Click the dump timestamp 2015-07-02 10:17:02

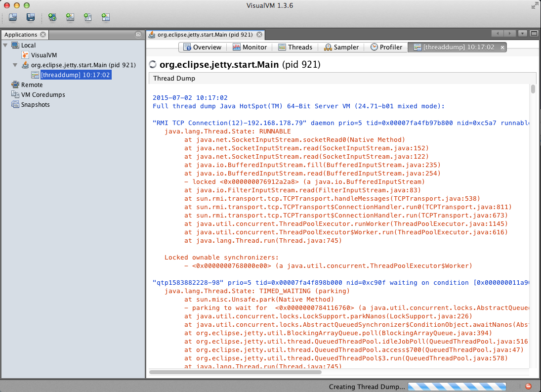pyautogui.click(x=190, y=98)
